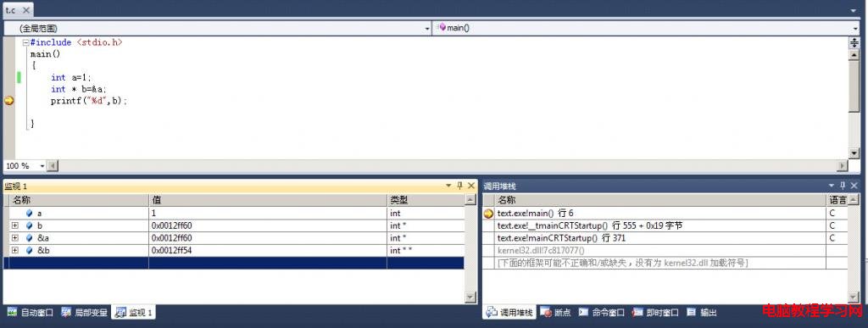Click the editor horizontal scroll right arrow

click(x=842, y=166)
